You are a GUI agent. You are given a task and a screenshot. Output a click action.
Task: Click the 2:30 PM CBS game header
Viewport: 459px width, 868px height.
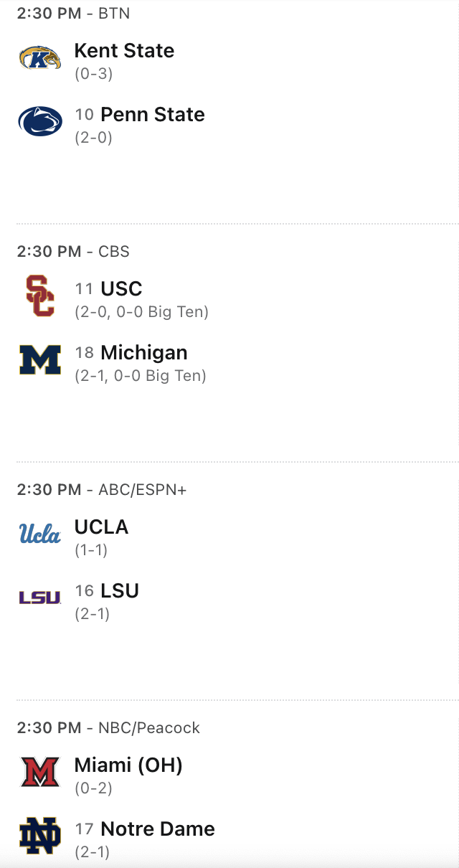coord(73,252)
